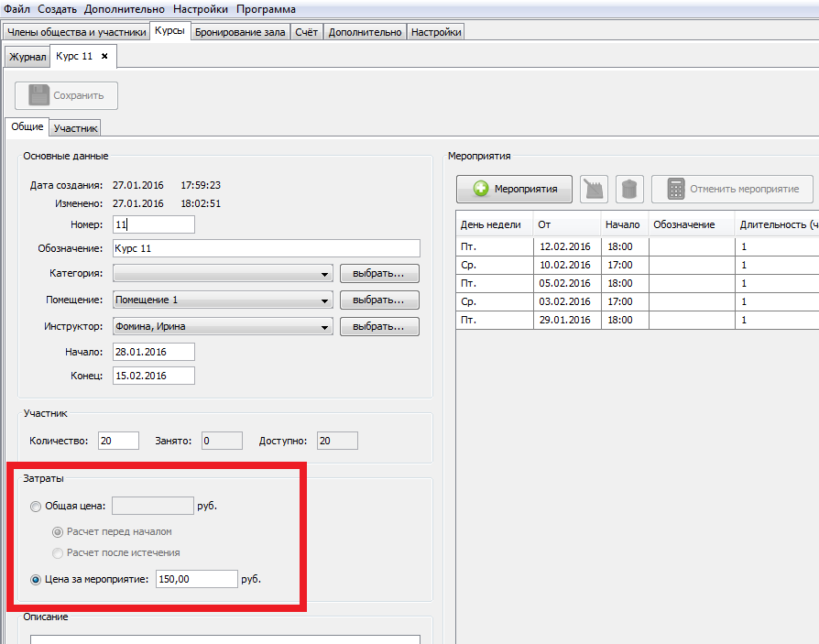819x644 pixels.
Task: Click выбрать... next to Категория
Action: [x=379, y=273]
